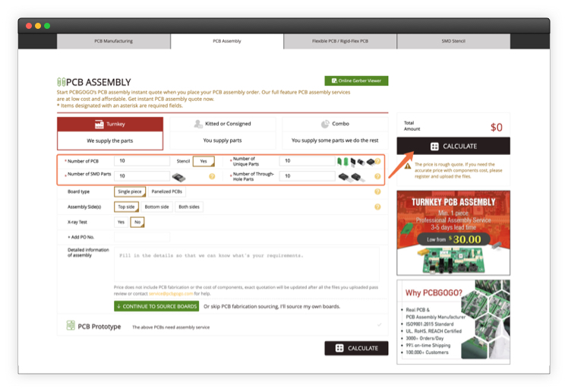Click the Gerber Viewer button icon
The height and width of the screenshot is (392, 568).
[x=334, y=81]
